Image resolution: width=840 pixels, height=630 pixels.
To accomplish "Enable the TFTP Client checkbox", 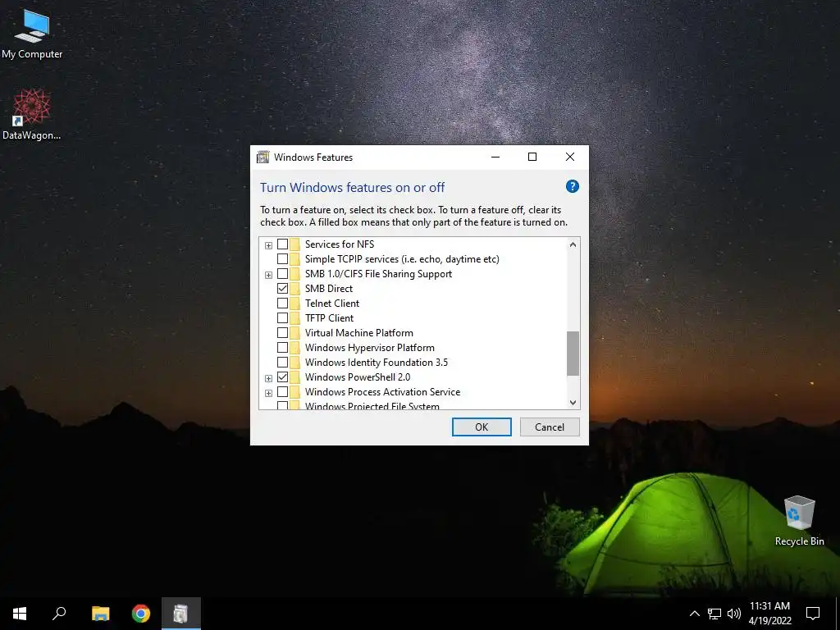I will [x=282, y=318].
